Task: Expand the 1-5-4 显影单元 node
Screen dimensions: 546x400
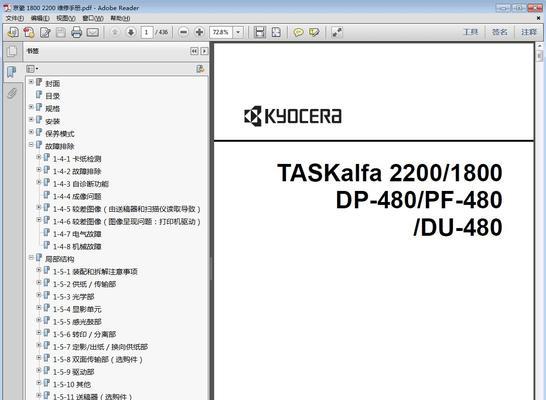Action: click(x=39, y=307)
